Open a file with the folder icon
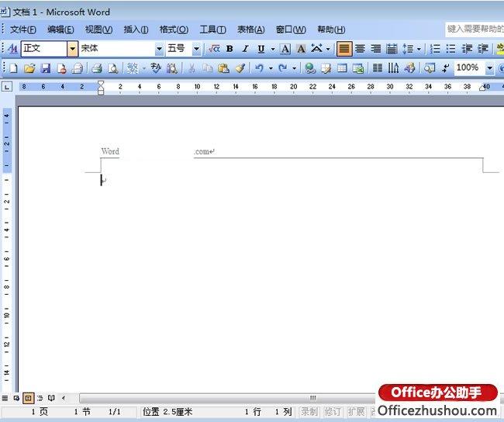Screen dimensions: 504x422 [29, 68]
